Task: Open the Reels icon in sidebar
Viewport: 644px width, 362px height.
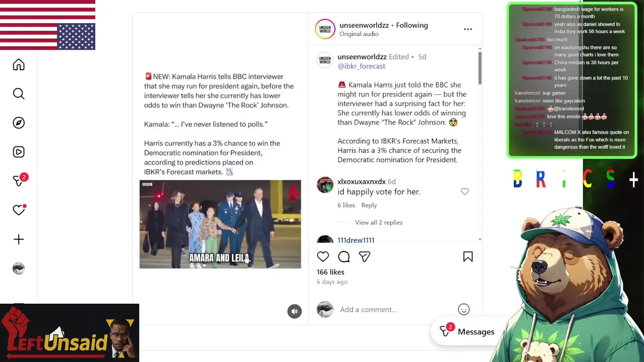Action: coord(19,152)
